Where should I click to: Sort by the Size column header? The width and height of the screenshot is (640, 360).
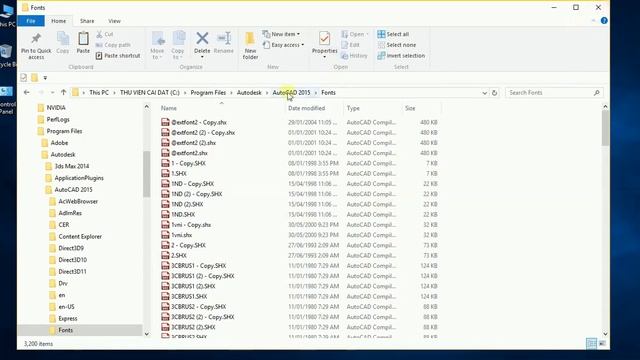click(410, 108)
